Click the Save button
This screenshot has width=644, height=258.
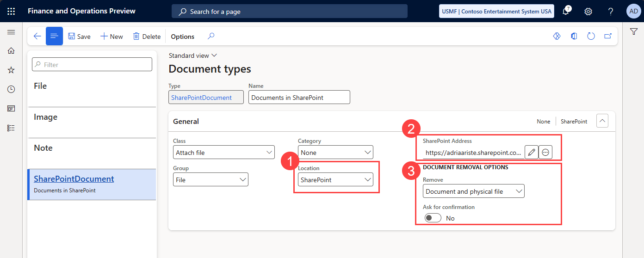(79, 37)
